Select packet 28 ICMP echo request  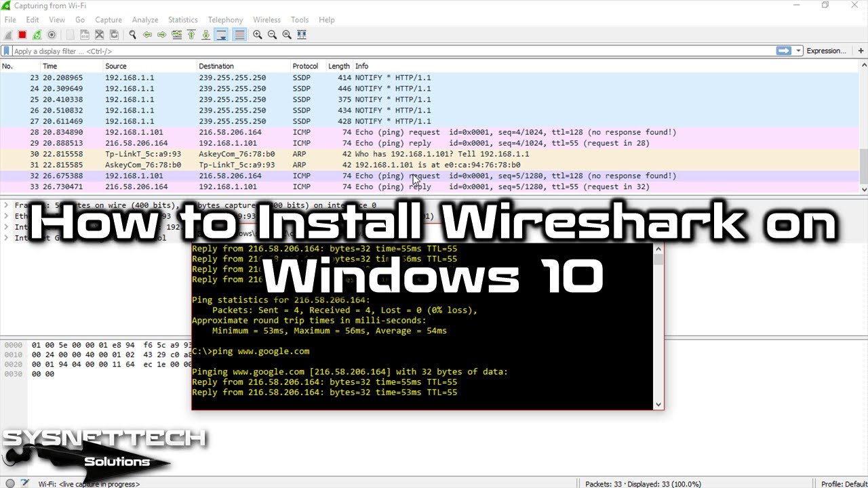[x=430, y=132]
